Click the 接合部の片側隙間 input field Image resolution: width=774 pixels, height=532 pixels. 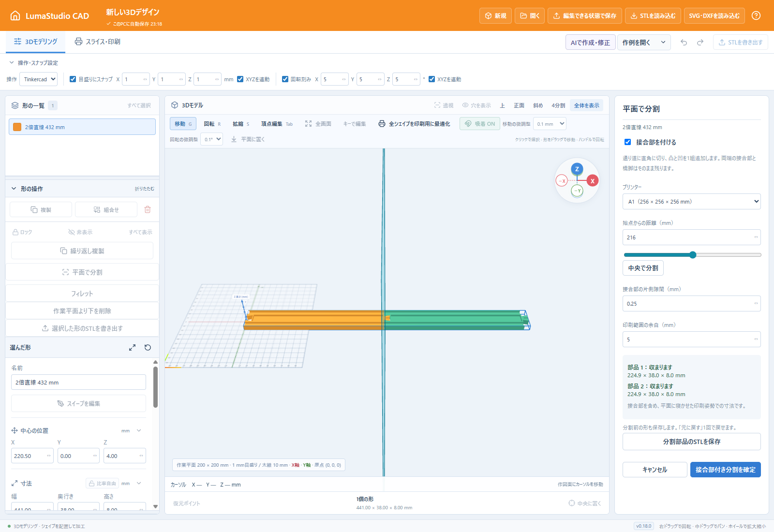pyautogui.click(x=691, y=304)
